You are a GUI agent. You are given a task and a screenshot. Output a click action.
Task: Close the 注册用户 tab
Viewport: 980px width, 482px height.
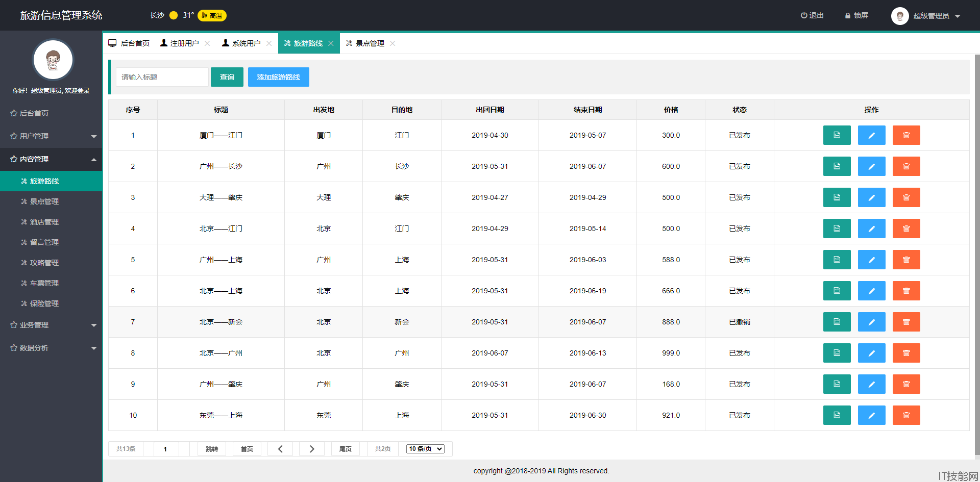(x=207, y=43)
